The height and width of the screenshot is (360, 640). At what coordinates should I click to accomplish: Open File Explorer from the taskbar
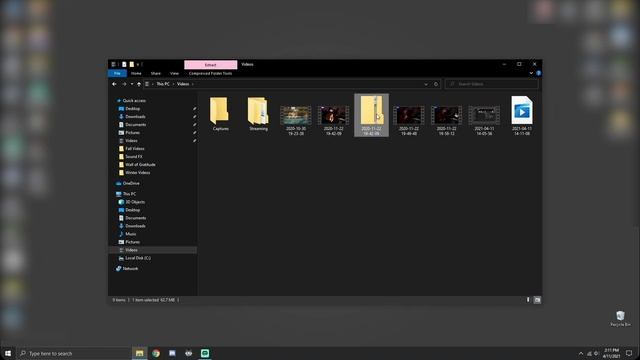click(140, 353)
